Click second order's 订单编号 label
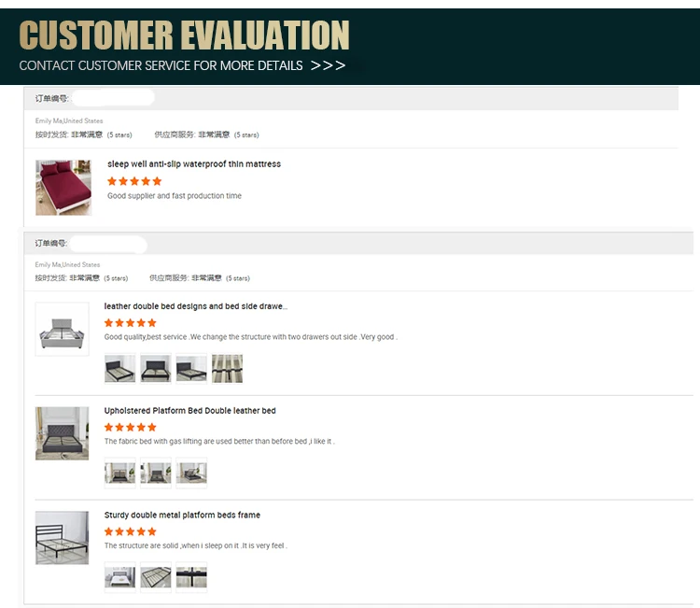This screenshot has height=608, width=700. (51, 243)
